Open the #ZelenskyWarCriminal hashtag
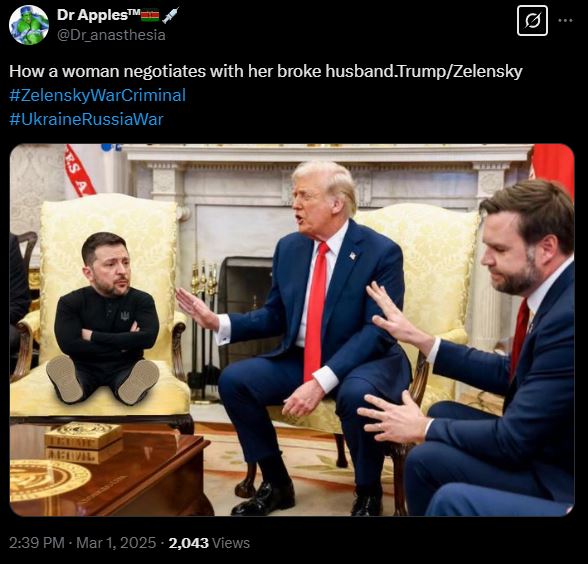Viewport: 588px width, 564px height. pyautogui.click(x=98, y=95)
